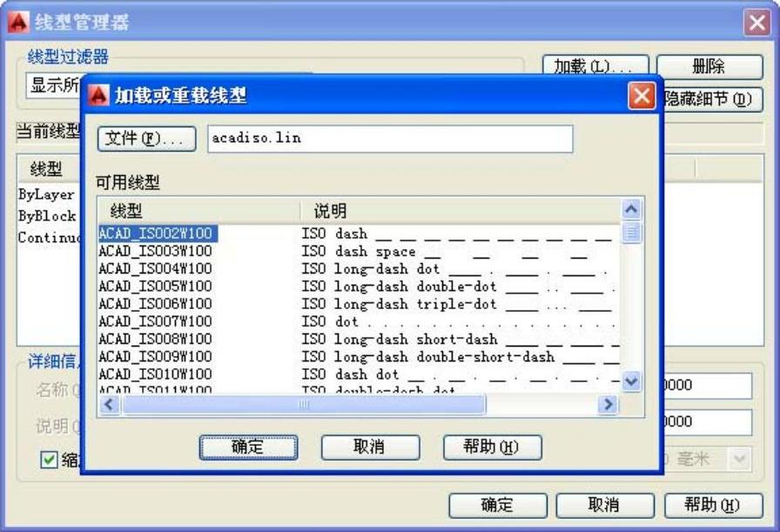Select linetype ACAD_ISO09W100

point(155,357)
